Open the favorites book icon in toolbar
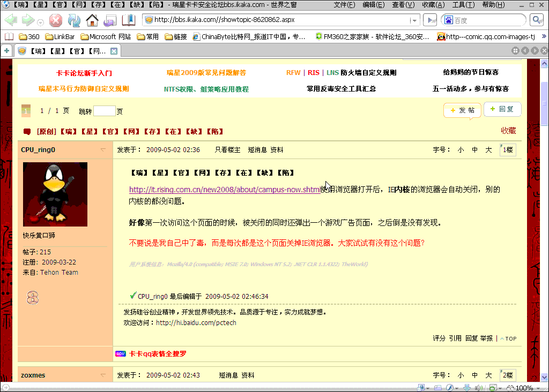Viewport: 549px width, 392px height. point(129,20)
